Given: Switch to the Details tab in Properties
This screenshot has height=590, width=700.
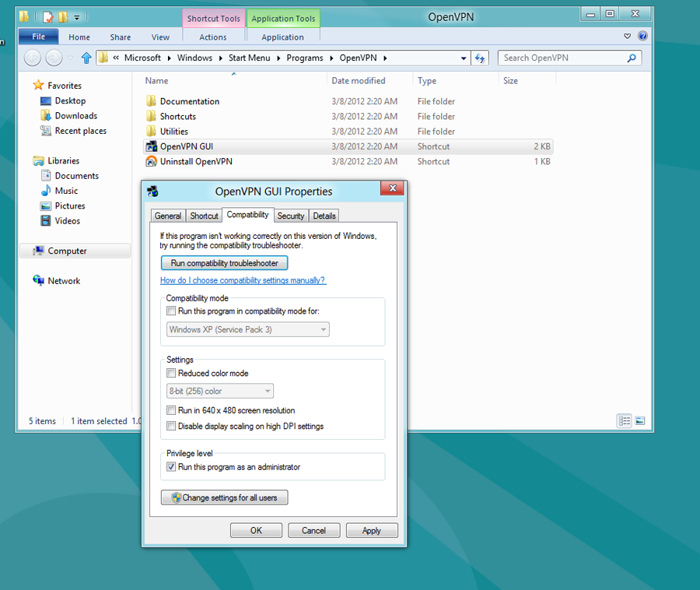Looking at the screenshot, I should click(324, 216).
